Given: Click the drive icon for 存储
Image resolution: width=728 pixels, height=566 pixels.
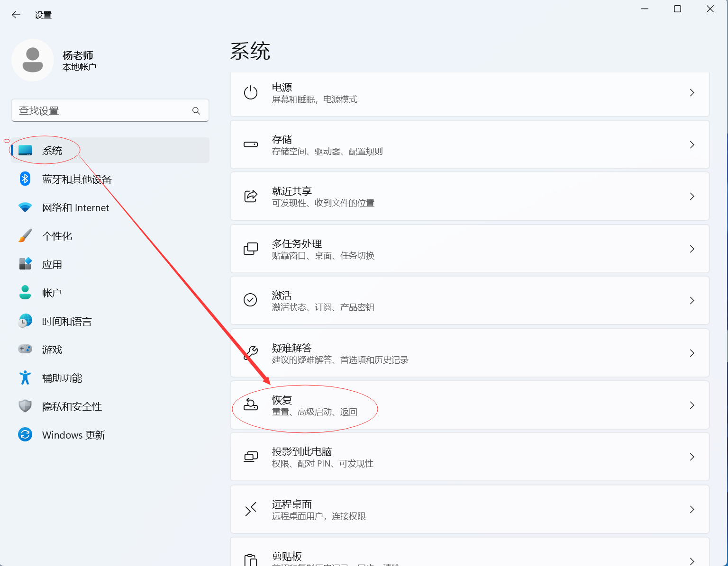Looking at the screenshot, I should (x=251, y=144).
